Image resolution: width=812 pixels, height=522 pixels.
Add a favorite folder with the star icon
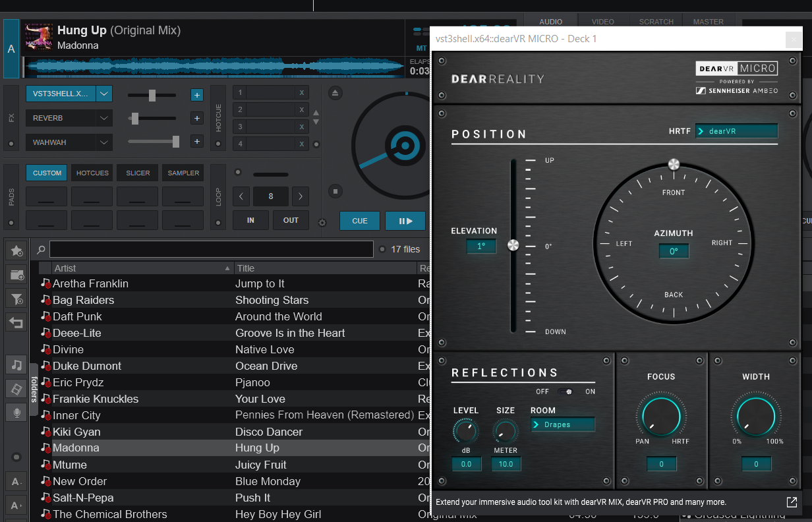click(16, 251)
